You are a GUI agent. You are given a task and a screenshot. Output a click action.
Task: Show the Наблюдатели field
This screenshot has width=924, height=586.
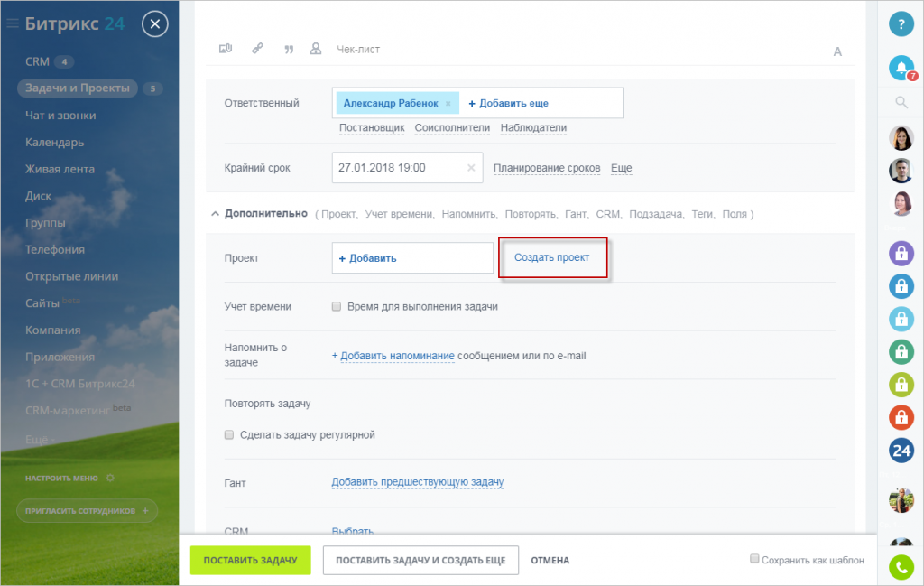[x=533, y=128]
